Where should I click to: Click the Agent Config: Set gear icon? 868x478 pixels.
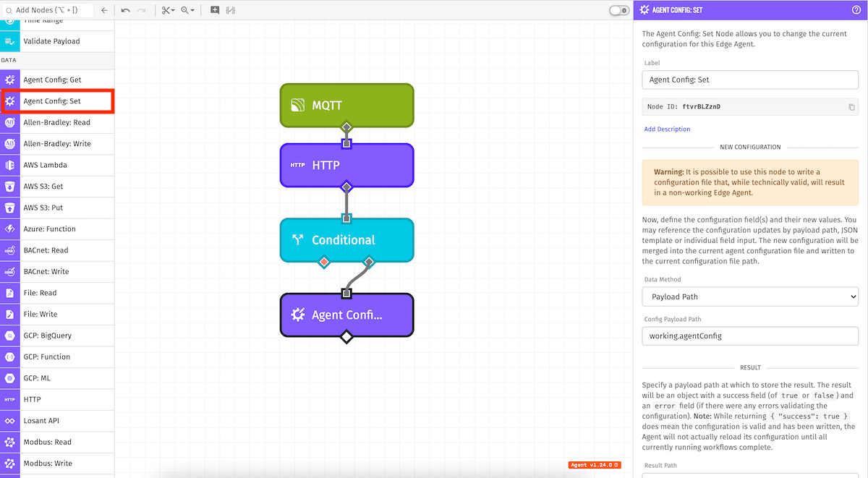click(x=10, y=101)
